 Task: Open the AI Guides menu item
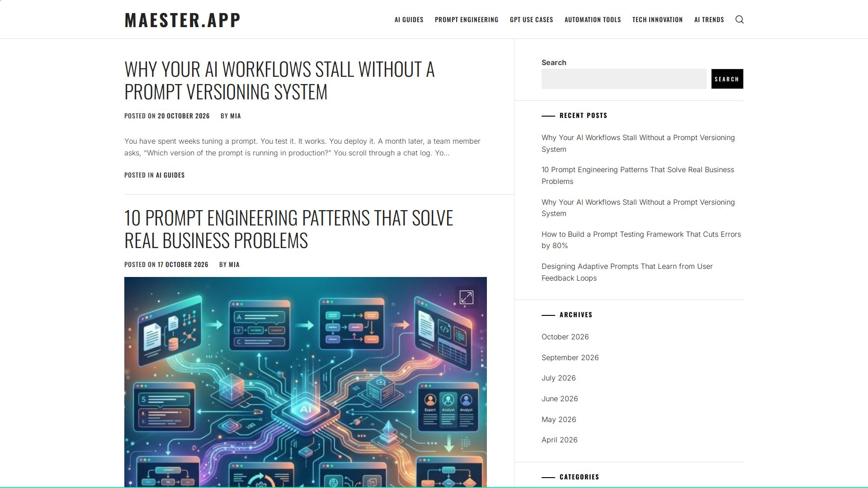[409, 19]
